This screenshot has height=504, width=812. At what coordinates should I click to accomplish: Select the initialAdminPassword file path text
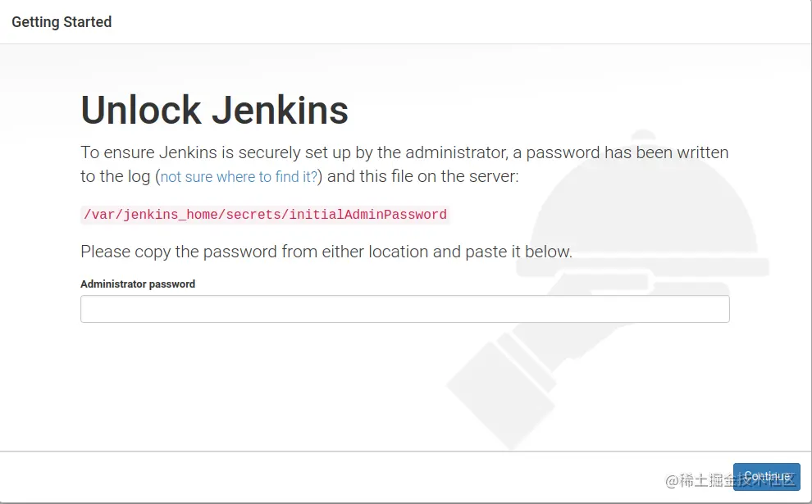[265, 215]
